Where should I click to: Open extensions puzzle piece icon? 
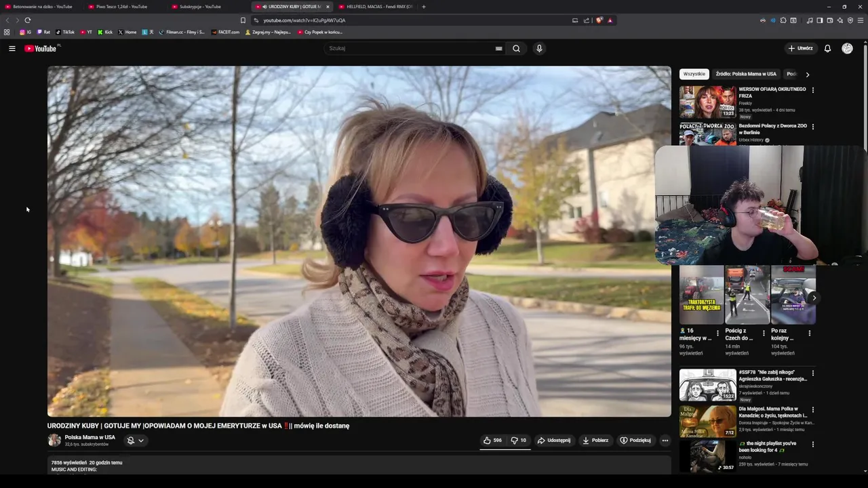pos(783,20)
